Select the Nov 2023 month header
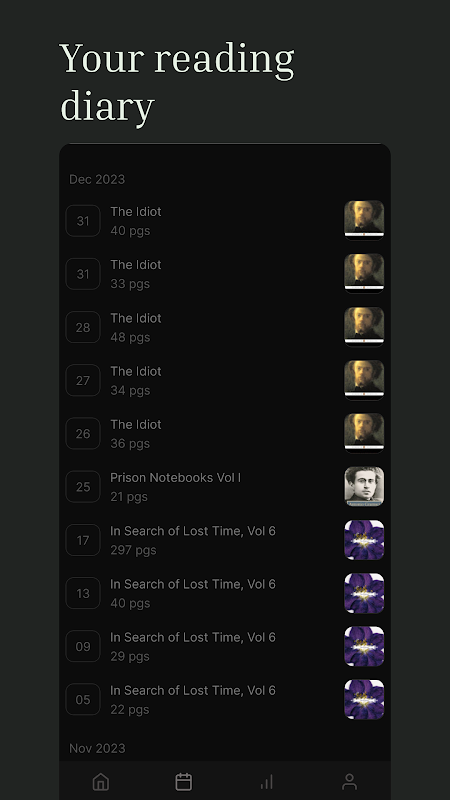 [x=97, y=748]
